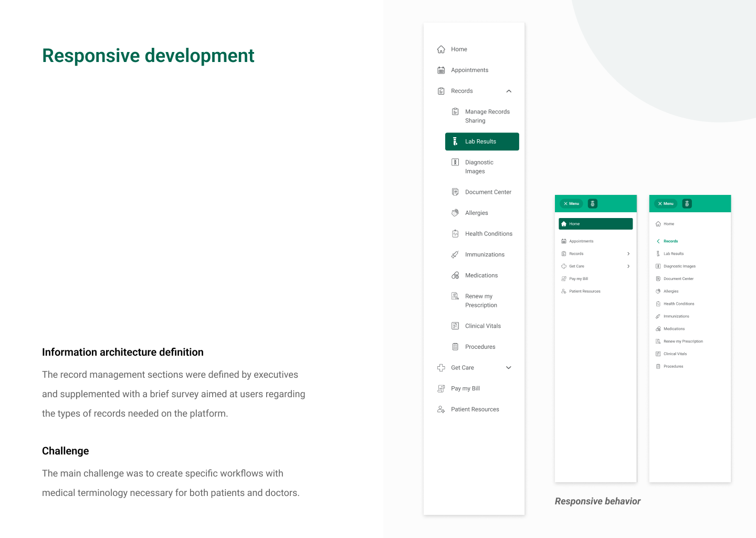This screenshot has height=538, width=756.
Task: Open Records submenu arrow in left mobile menu
Action: point(628,254)
